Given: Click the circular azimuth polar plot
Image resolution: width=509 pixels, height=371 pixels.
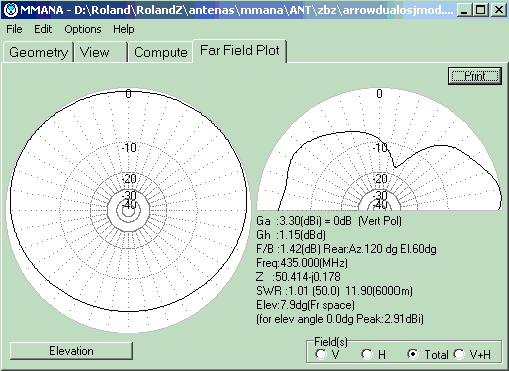Looking at the screenshot, I should pyautogui.click(x=128, y=210).
